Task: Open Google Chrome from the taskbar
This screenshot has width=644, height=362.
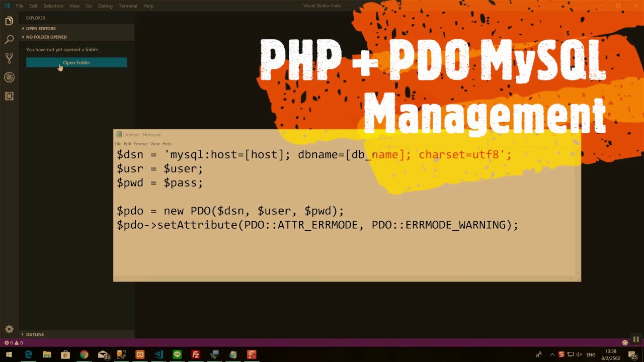Action: [84, 354]
